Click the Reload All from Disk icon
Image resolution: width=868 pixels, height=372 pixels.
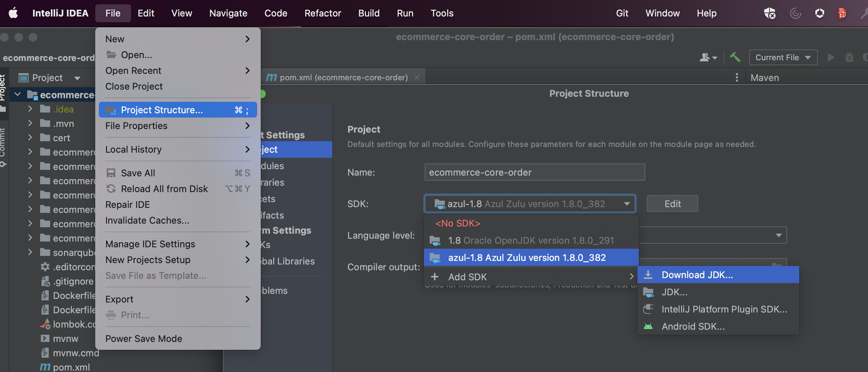tap(111, 189)
